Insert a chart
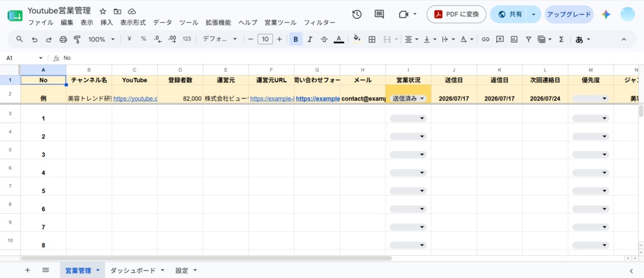644x278 pixels. coord(514,40)
